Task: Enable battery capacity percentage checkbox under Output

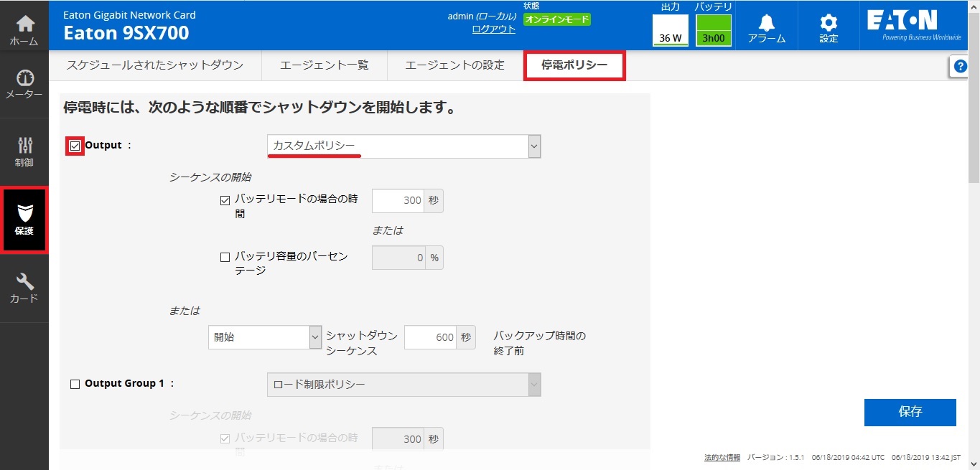Action: tap(225, 257)
